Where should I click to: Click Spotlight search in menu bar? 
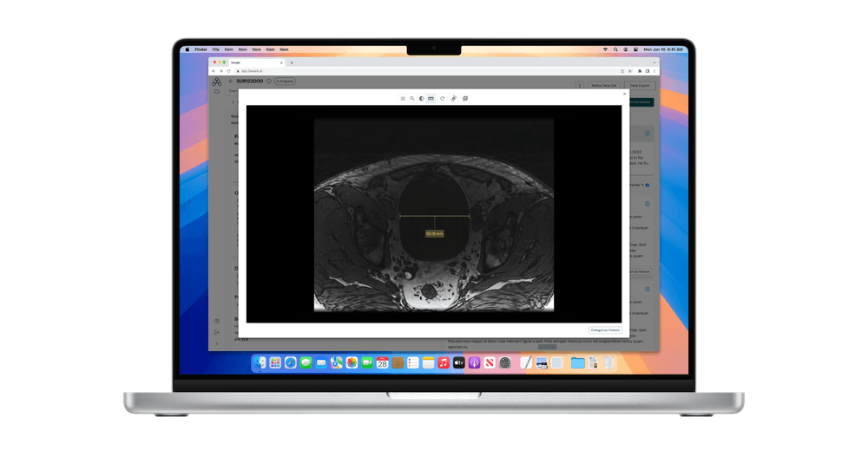pyautogui.click(x=615, y=49)
